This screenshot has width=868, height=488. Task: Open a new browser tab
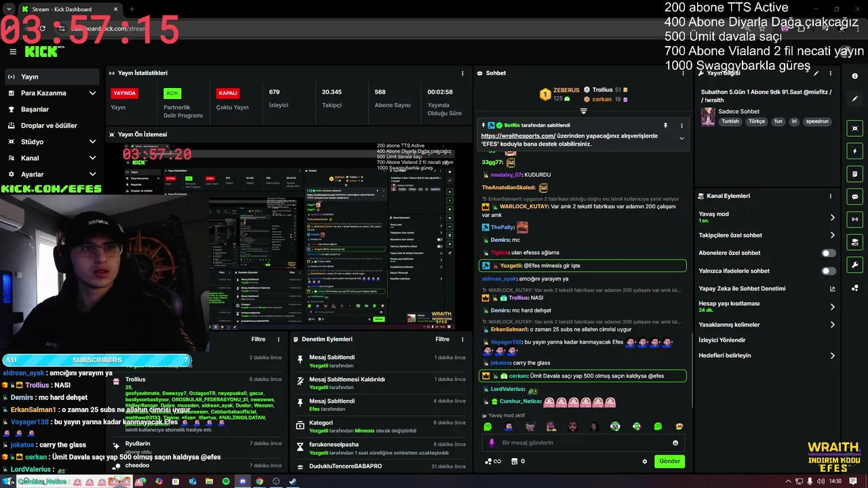pyautogui.click(x=132, y=9)
